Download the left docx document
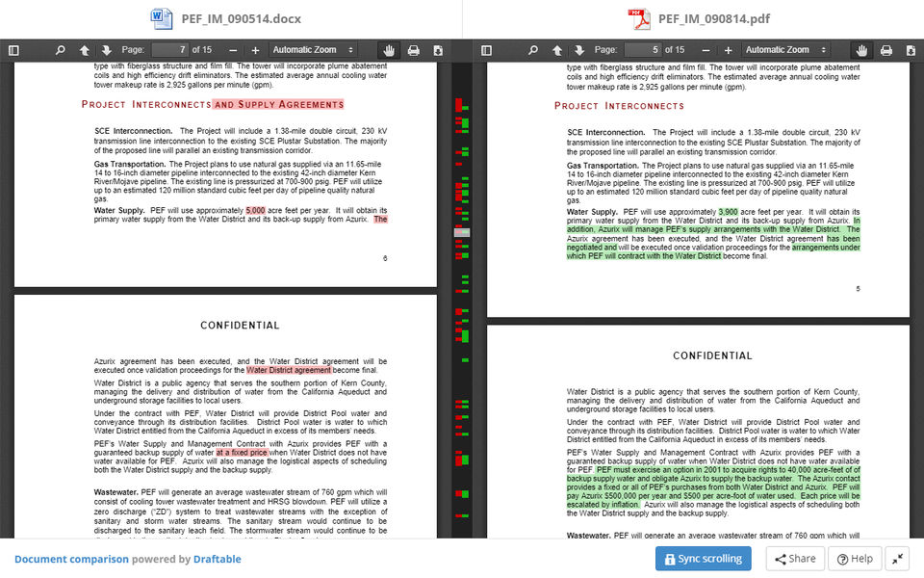Screen dimensions: 924x578 438,51
